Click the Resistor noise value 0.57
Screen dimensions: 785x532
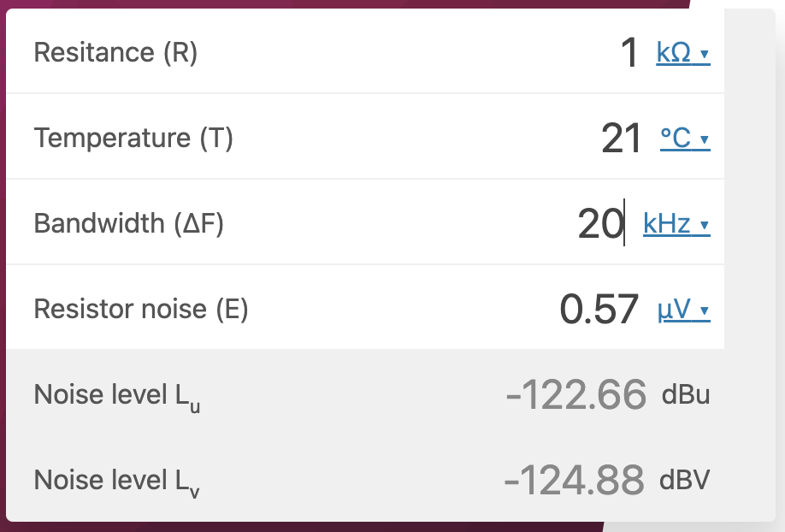coord(599,309)
